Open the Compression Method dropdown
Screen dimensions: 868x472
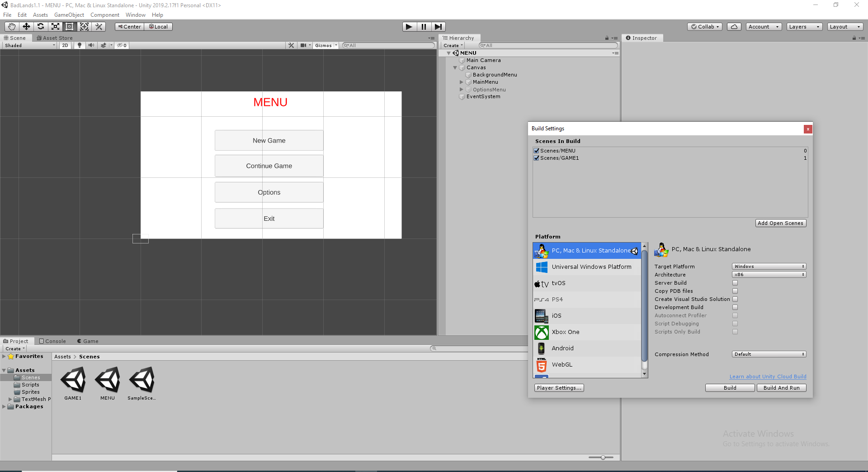point(769,354)
